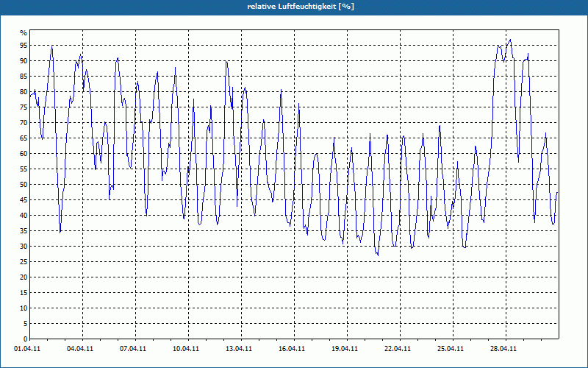Image resolution: width=588 pixels, height=368 pixels.
Task: Select the date label '13.04.11'
Action: (x=238, y=348)
